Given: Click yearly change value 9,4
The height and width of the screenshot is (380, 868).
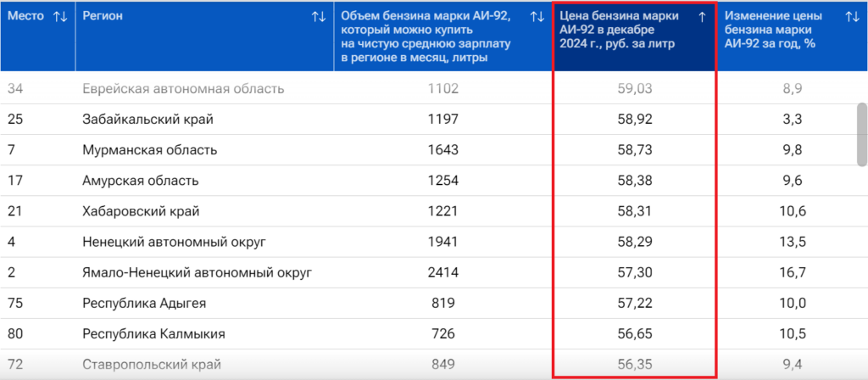Looking at the screenshot, I should coord(793,365).
